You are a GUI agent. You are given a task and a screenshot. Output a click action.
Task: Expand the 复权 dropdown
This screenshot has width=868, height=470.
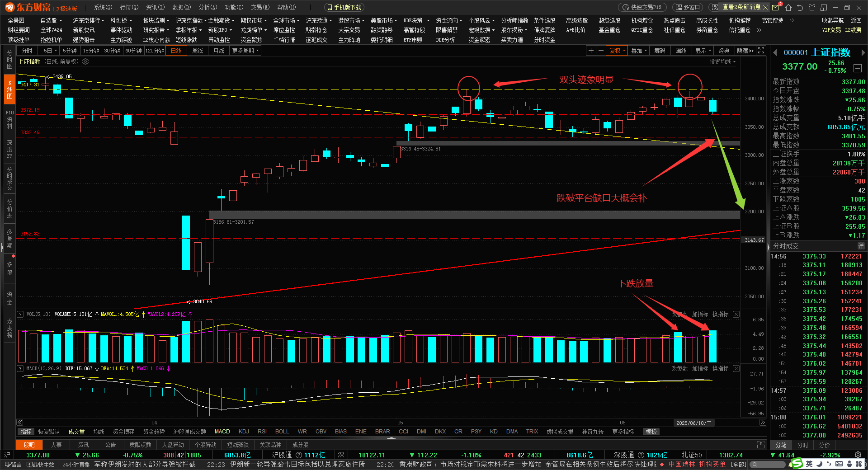coord(618,51)
